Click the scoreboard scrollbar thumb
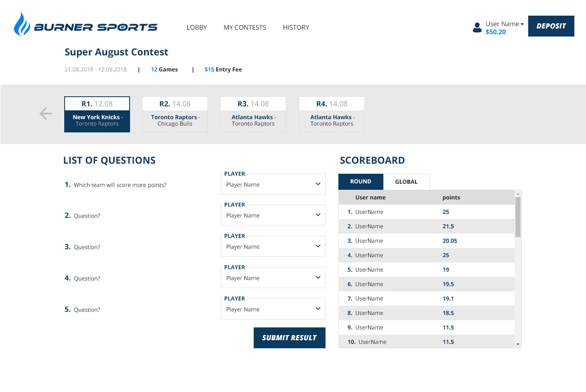This screenshot has width=586, height=392. pyautogui.click(x=518, y=217)
